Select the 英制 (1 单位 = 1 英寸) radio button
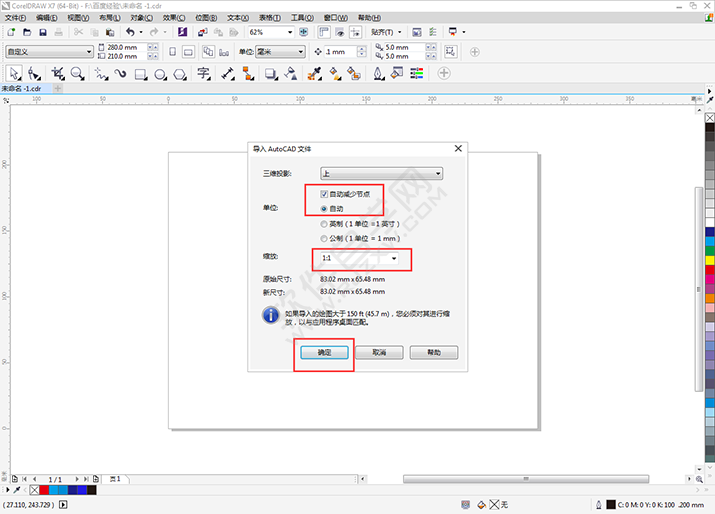Screen dimensions: 715x514 point(324,224)
